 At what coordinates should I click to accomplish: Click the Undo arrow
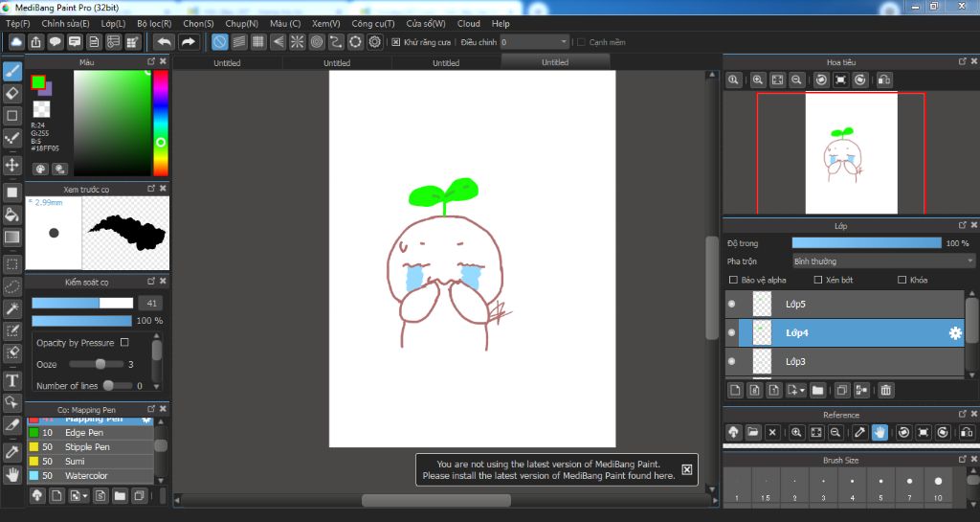[x=165, y=42]
